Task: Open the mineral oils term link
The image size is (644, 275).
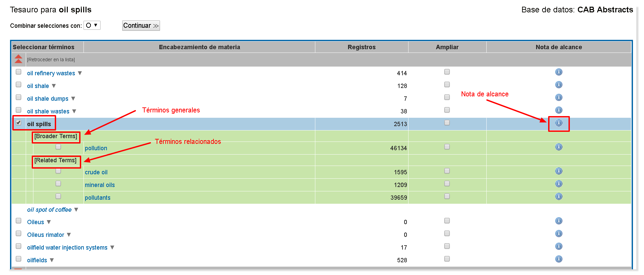Action: 100,185
